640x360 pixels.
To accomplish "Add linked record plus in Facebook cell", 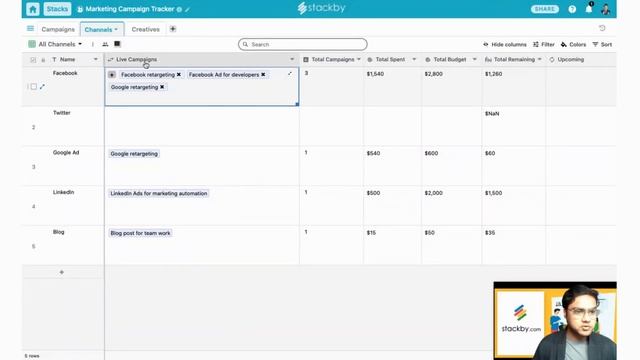I will click(112, 75).
